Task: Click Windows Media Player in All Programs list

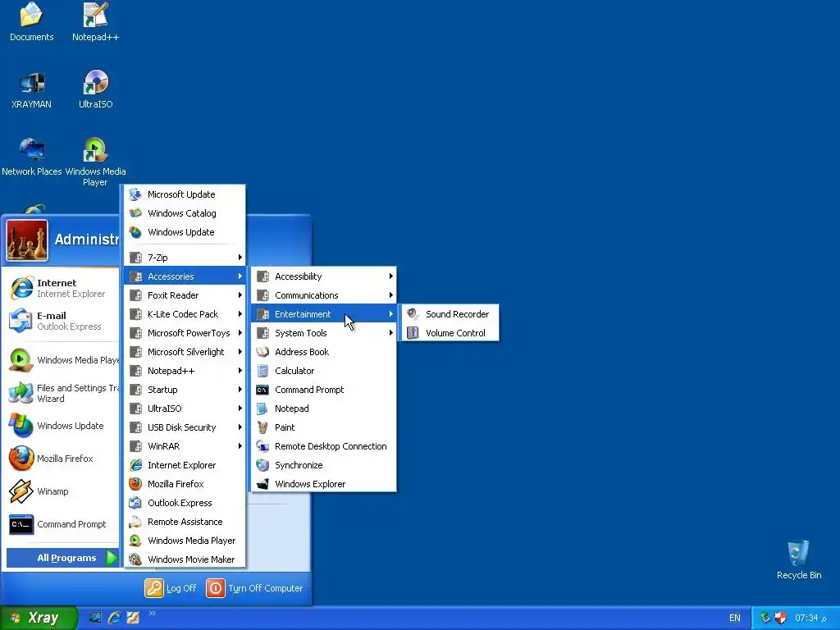Action: [185, 541]
